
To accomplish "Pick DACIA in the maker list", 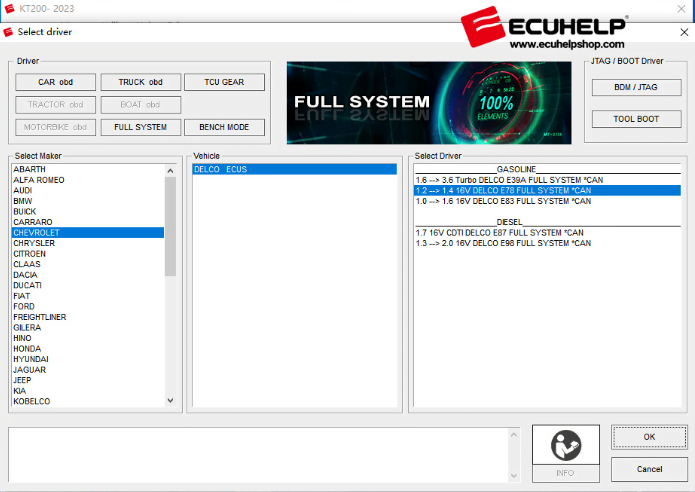I will (88, 275).
